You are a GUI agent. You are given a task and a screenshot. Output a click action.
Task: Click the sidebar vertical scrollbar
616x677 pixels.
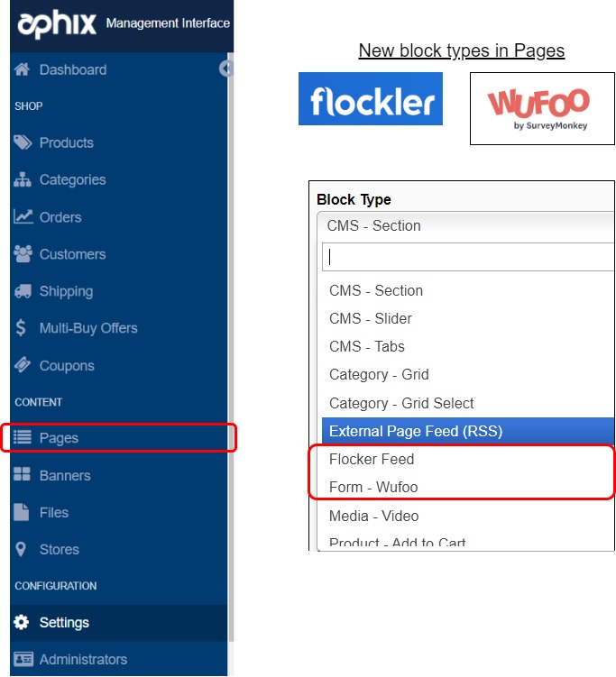[x=231, y=345]
